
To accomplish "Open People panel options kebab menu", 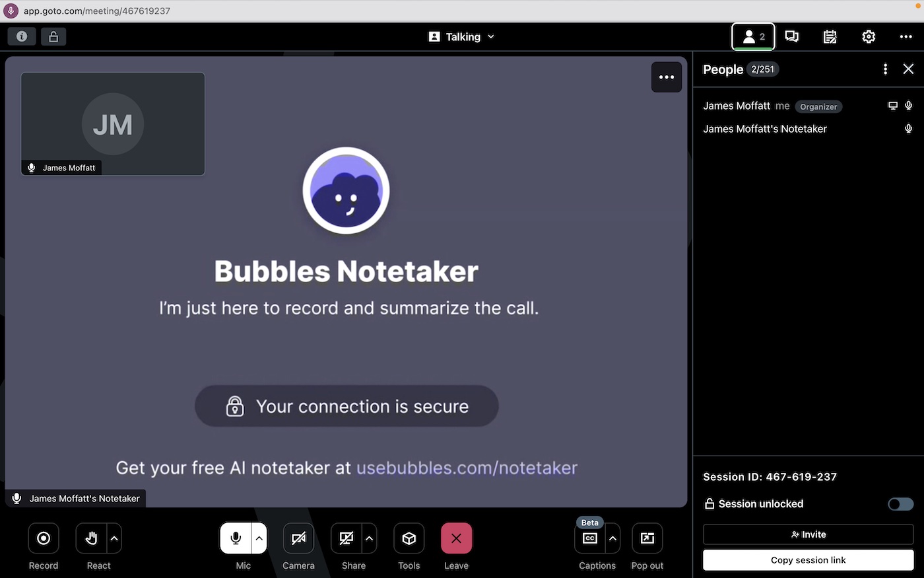I will pyautogui.click(x=885, y=69).
